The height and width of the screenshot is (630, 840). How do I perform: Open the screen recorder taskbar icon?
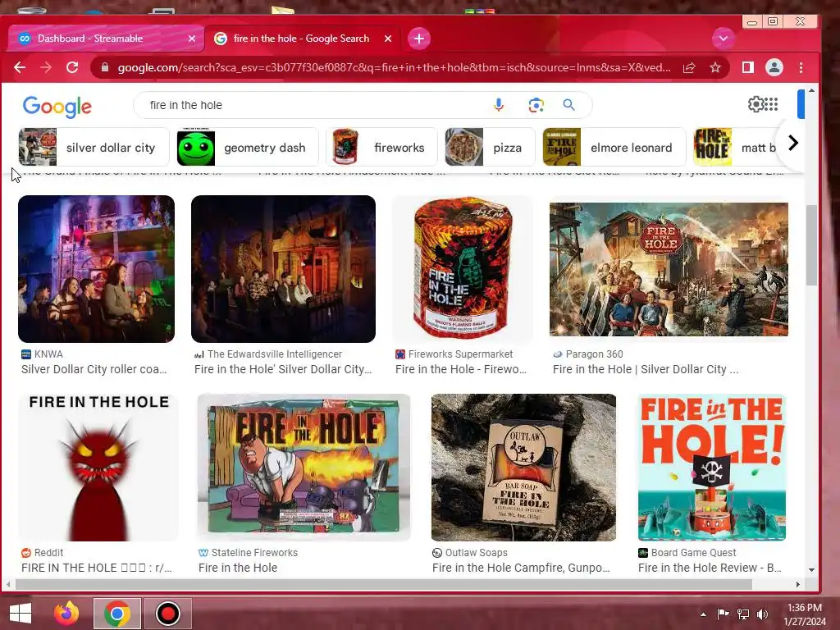coord(167,614)
